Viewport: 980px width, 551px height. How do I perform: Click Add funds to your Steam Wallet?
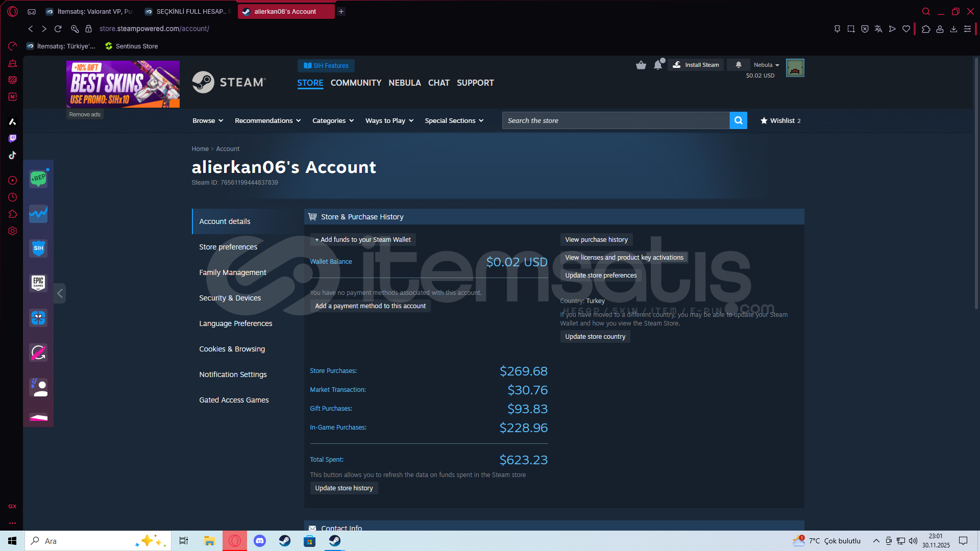[363, 240]
